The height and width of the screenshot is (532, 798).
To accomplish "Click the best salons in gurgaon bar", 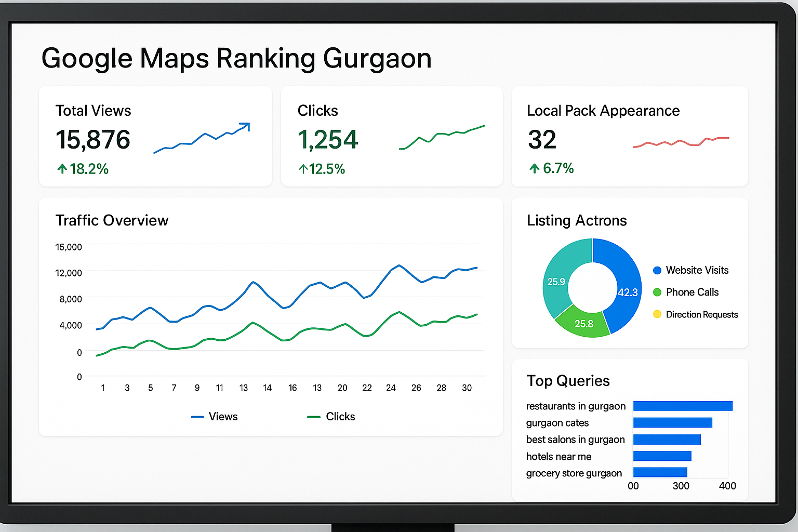I will coord(667,440).
